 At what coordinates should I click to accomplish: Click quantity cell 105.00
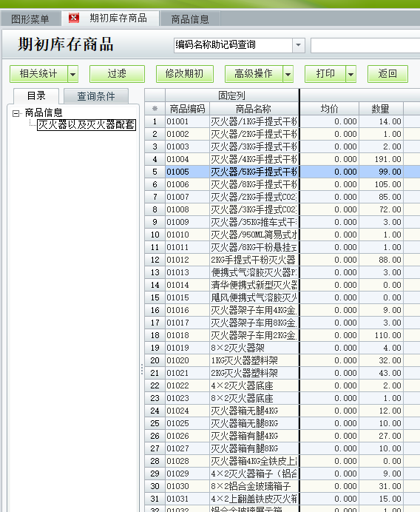pyautogui.click(x=381, y=184)
